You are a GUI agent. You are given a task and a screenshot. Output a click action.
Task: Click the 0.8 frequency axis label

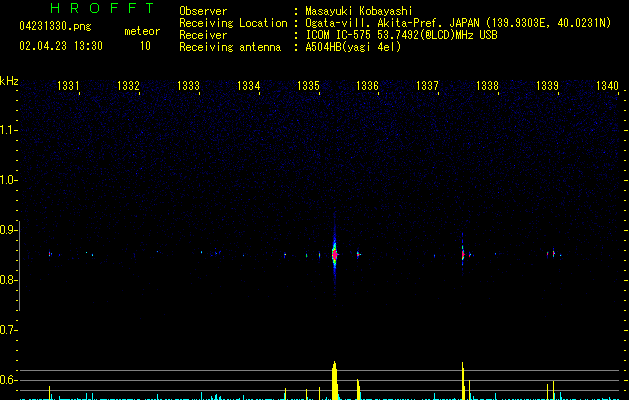point(8,280)
